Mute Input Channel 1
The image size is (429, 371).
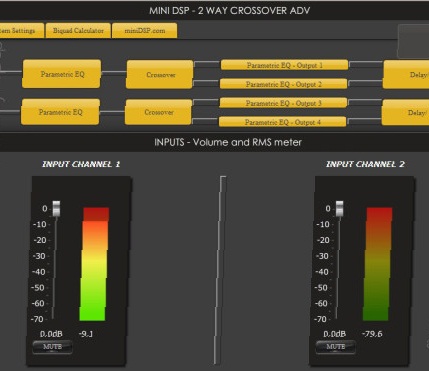[52, 347]
